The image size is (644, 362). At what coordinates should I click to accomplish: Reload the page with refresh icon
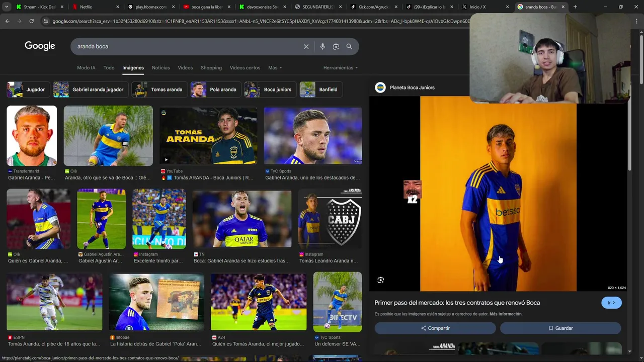[31, 21]
